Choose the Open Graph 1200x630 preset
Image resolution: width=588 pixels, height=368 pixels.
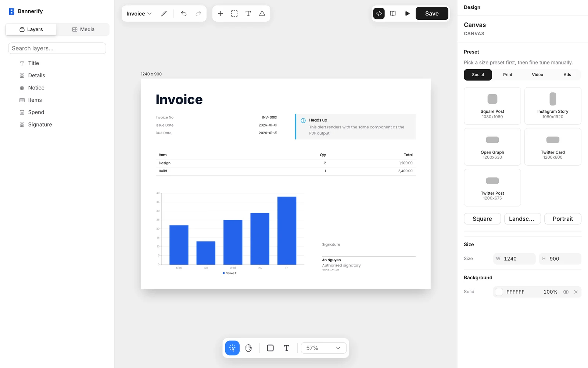pos(492,147)
